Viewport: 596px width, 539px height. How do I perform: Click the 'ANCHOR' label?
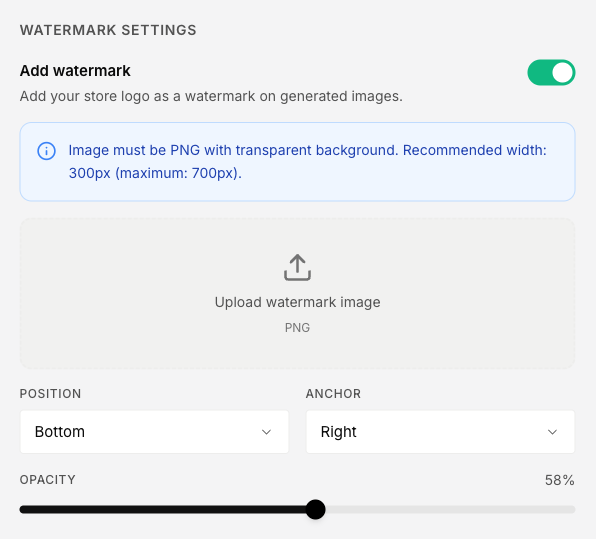[x=333, y=393]
